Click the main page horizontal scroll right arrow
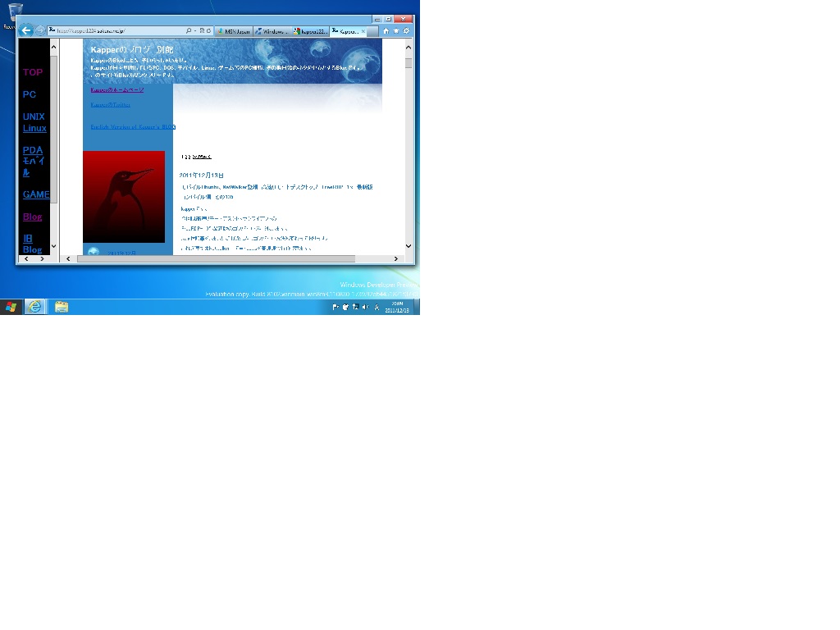 tap(396, 258)
